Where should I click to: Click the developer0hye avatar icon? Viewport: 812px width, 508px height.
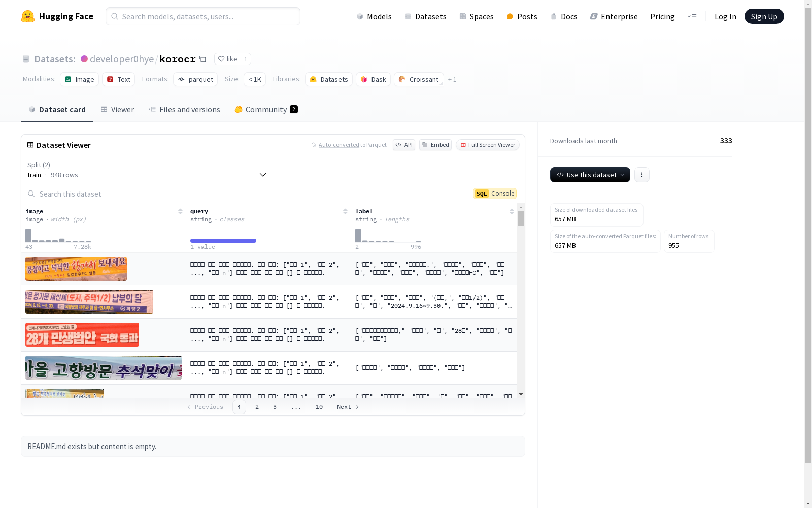pyautogui.click(x=84, y=59)
